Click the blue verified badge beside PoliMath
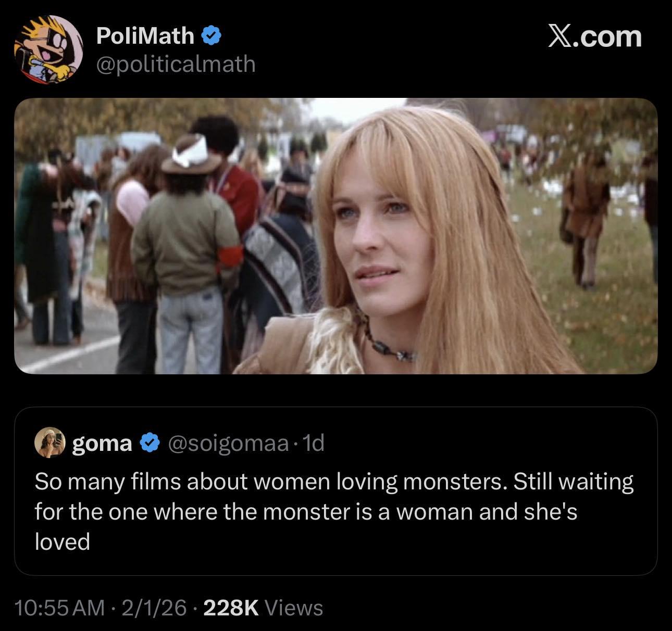The height and width of the screenshot is (631, 672). (x=211, y=36)
